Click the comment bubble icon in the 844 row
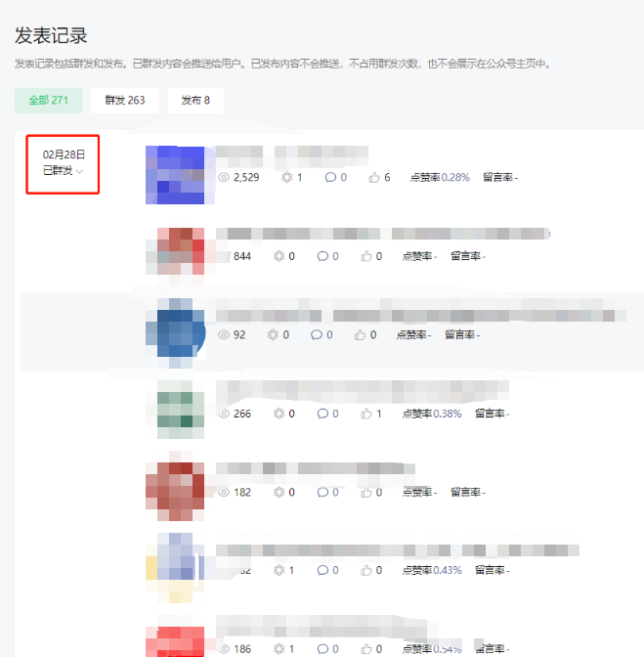Screen dimensions: 644x657 (322, 256)
